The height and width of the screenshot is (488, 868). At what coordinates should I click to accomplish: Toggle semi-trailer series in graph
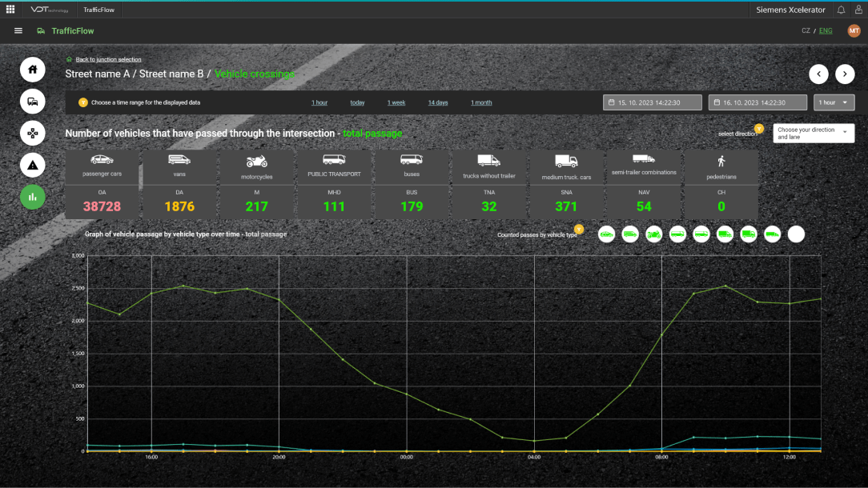click(772, 234)
